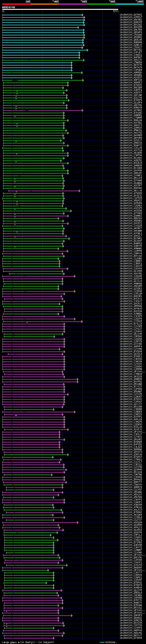Click the UniRef100_Q1PJN6 hit name

click(131, 95)
